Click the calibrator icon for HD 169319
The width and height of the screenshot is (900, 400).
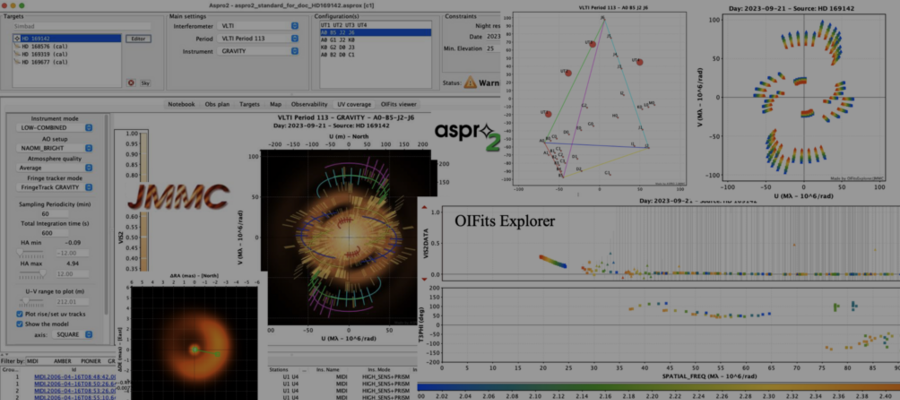pos(17,54)
